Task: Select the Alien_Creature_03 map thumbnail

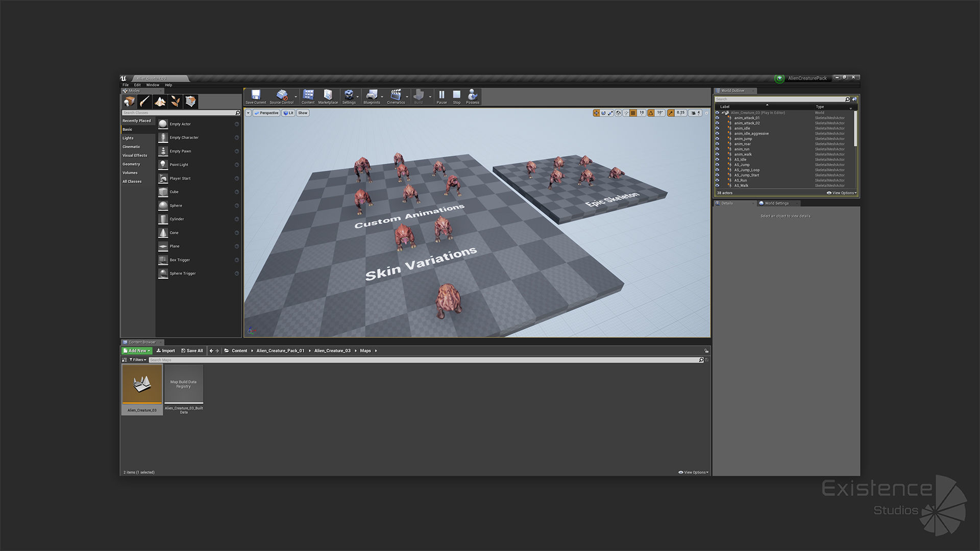Action: coord(142,384)
